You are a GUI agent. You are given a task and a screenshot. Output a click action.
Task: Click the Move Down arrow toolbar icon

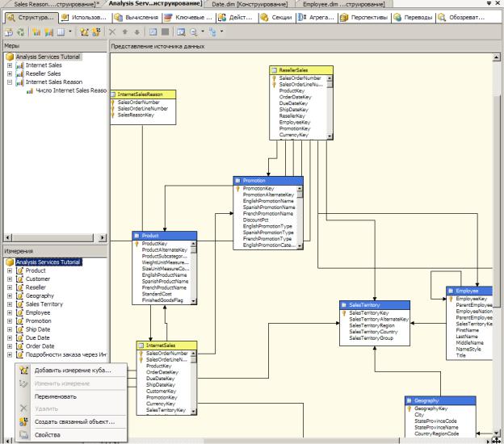(x=137, y=31)
